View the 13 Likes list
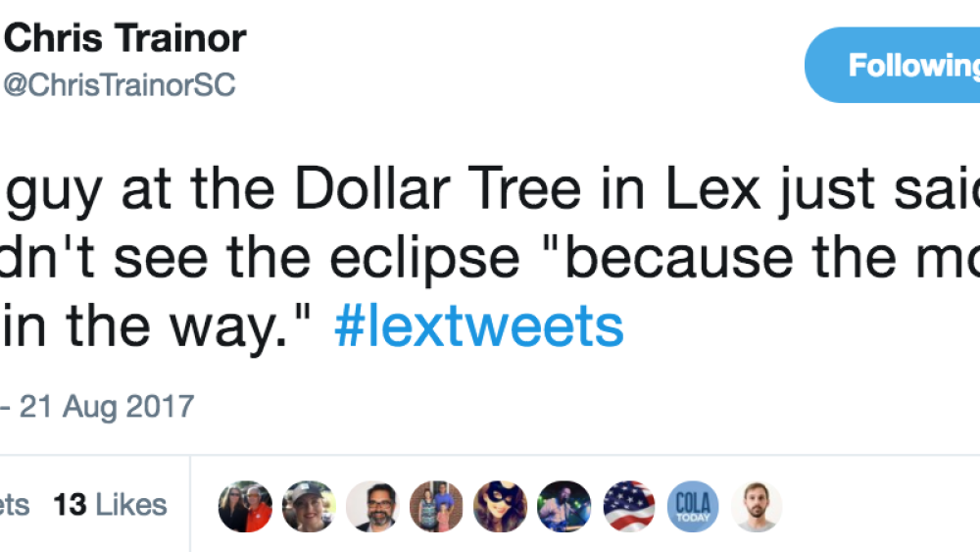Viewport: 980px width, 552px height. [110, 506]
